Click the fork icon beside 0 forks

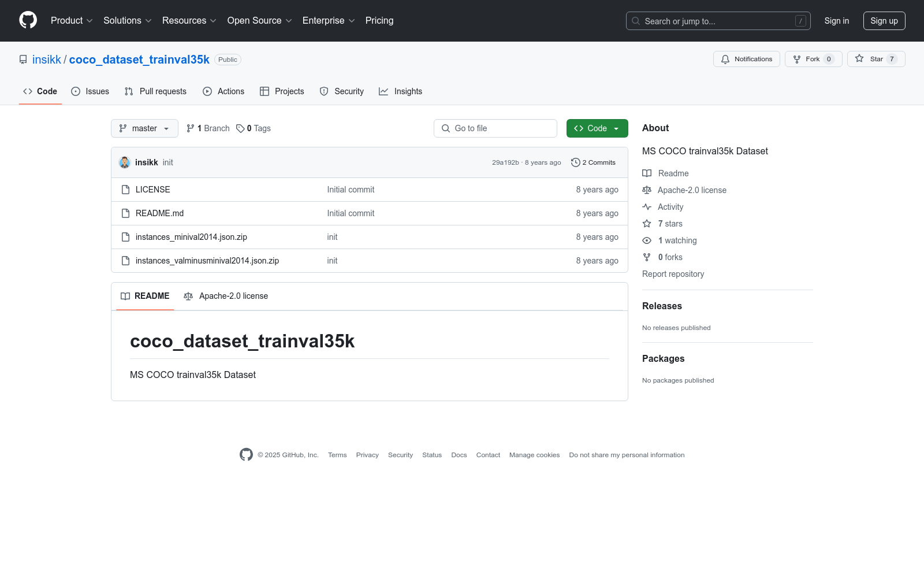pyautogui.click(x=647, y=257)
